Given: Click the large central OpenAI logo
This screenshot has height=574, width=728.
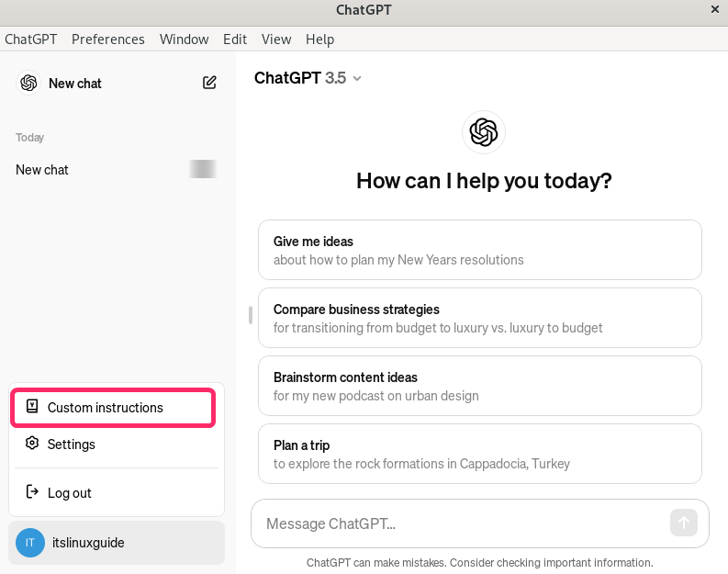Looking at the screenshot, I should click(x=483, y=132).
